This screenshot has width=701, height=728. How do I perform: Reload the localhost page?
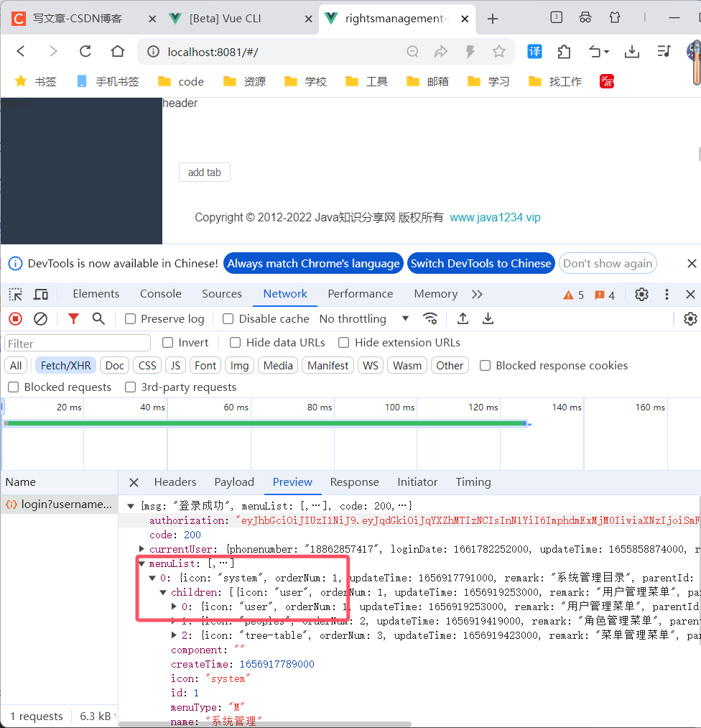pyautogui.click(x=85, y=51)
